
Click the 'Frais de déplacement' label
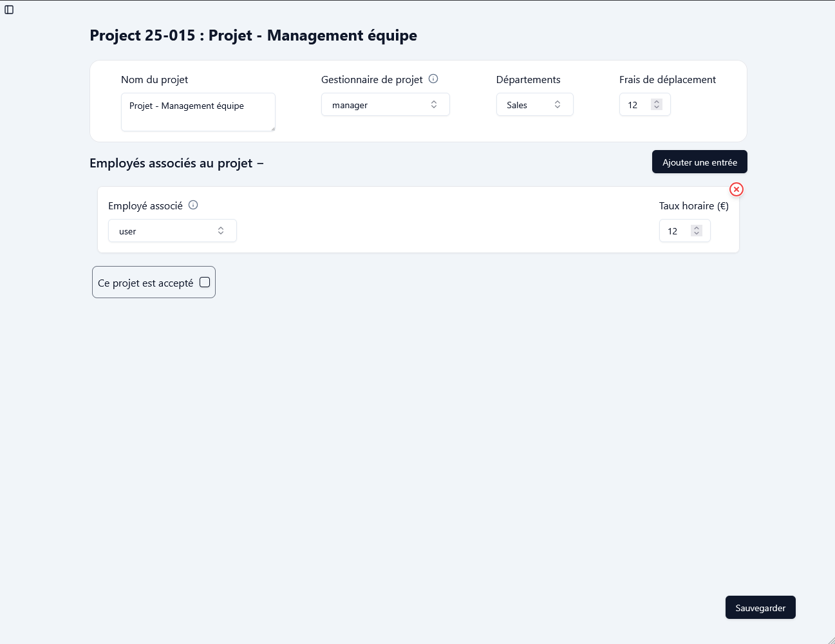pos(668,79)
